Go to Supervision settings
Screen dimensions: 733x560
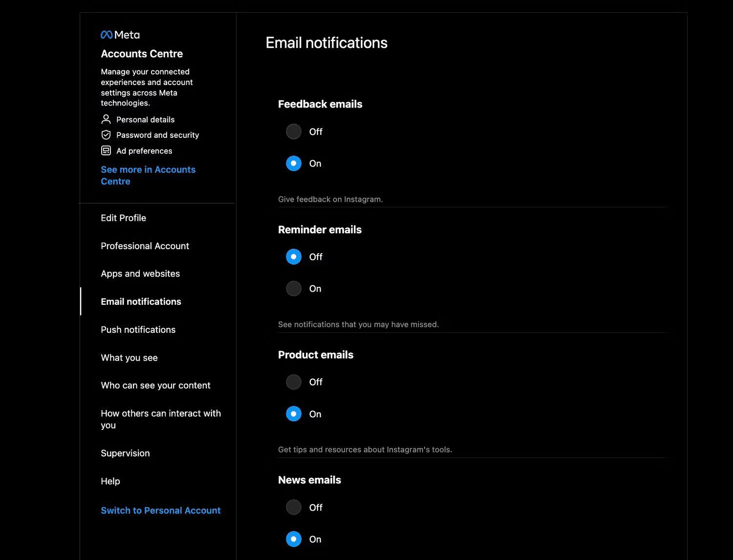[125, 453]
